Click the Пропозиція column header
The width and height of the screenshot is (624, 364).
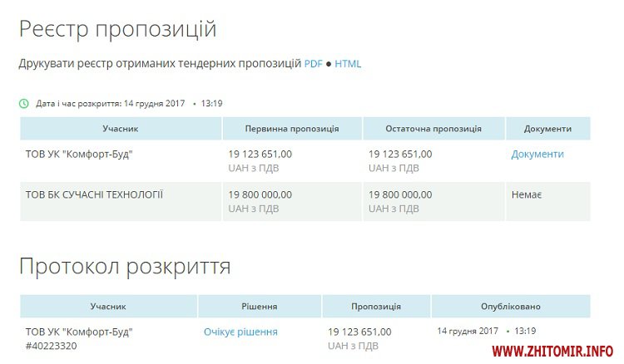tap(376, 306)
